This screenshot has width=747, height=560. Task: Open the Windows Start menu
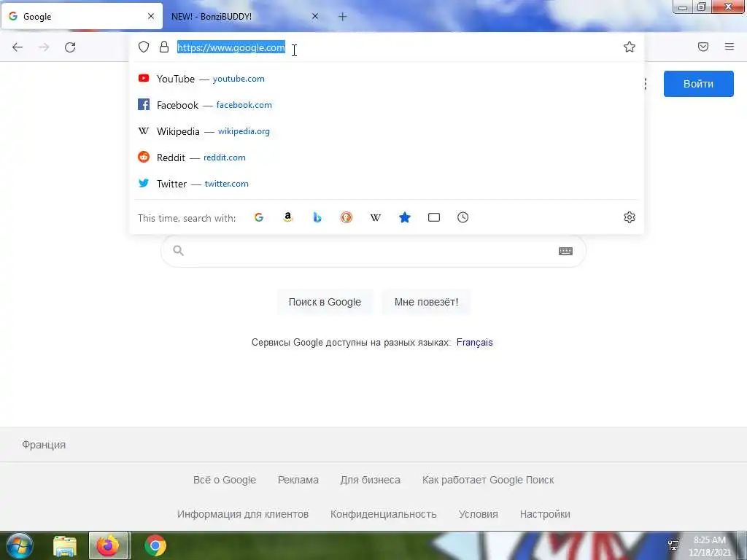tap(20, 545)
